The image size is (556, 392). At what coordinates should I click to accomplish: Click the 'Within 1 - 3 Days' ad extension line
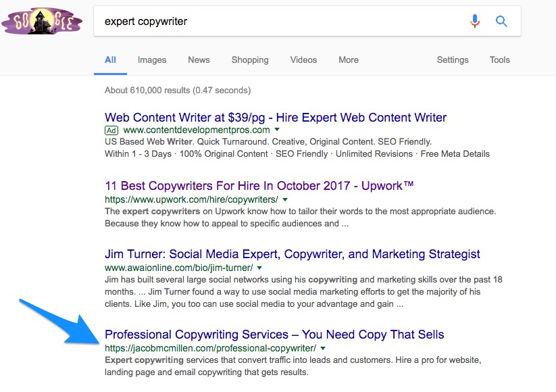click(297, 154)
